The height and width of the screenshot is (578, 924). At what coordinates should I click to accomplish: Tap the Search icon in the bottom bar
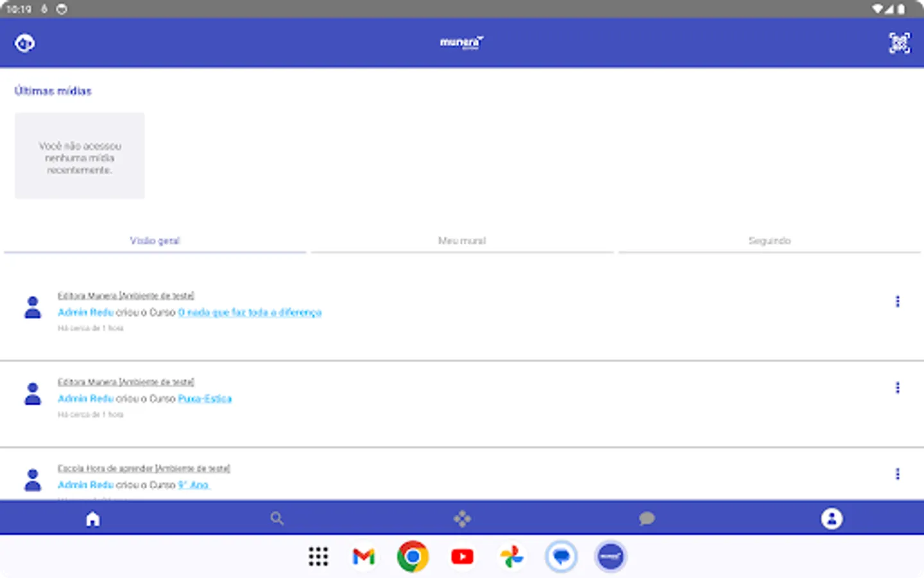[277, 518]
